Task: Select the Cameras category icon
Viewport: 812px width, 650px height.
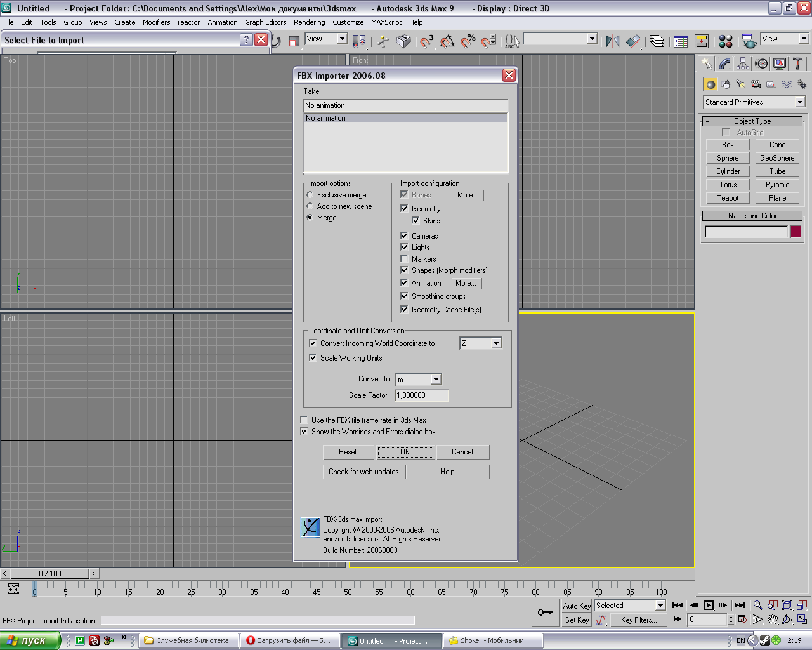Action: 756,84
